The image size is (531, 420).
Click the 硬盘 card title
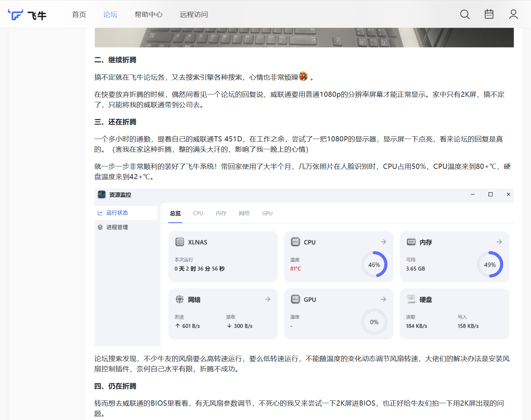pos(426,300)
